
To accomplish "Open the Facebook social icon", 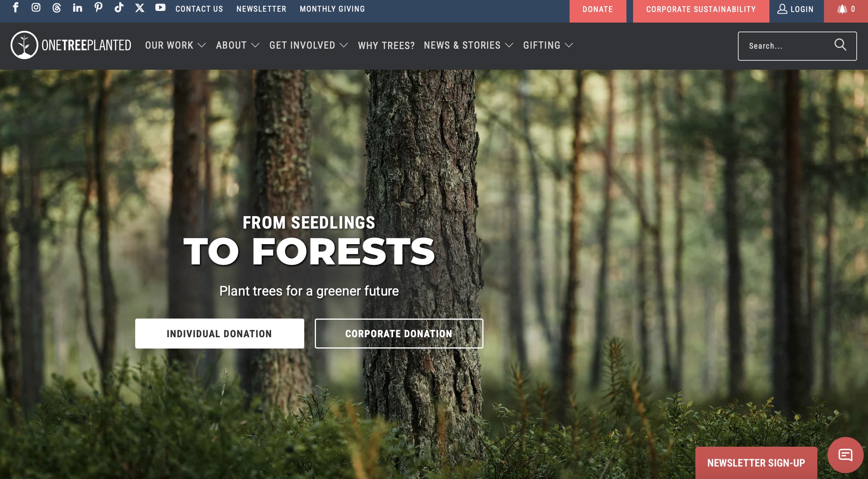I will click(16, 8).
